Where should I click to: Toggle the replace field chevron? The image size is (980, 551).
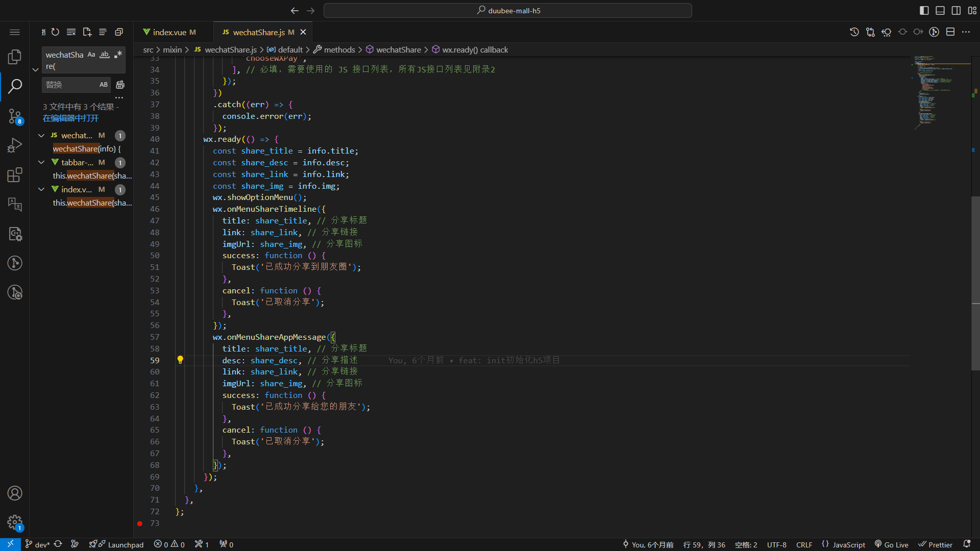35,70
